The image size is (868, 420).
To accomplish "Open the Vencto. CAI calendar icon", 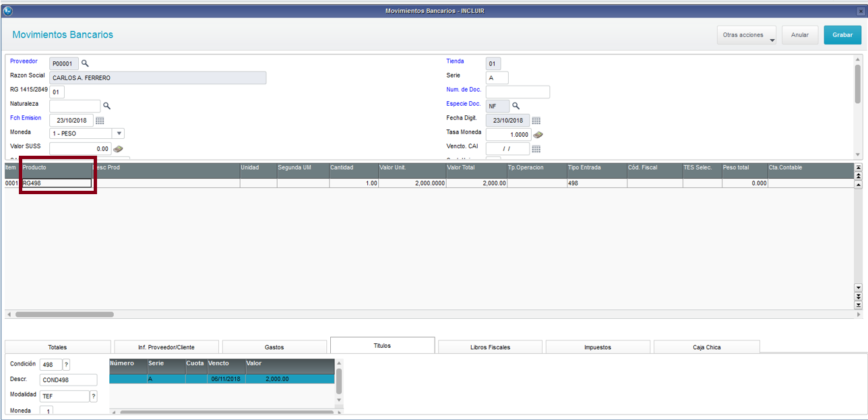I will pyautogui.click(x=536, y=149).
